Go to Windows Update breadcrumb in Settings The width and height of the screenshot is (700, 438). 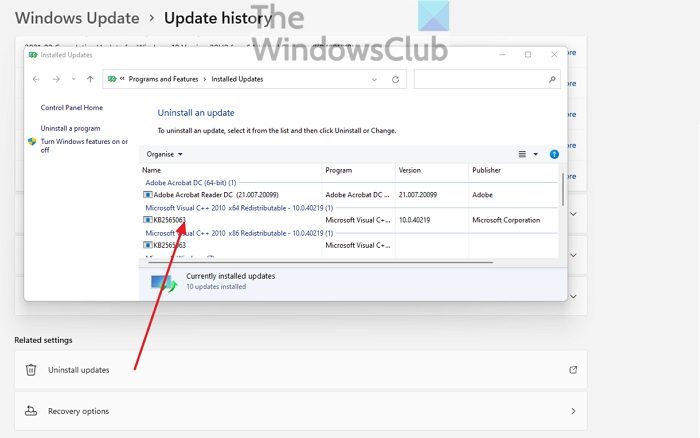77,18
